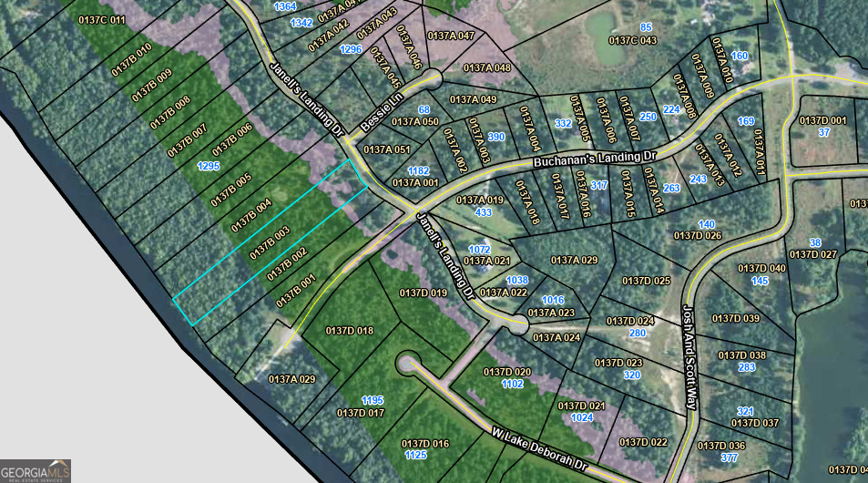Select parcel 0137D 001 label
The width and height of the screenshot is (868, 483).
click(822, 120)
